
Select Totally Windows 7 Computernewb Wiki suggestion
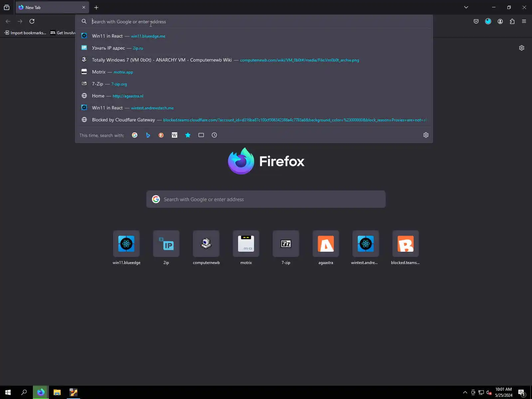click(254, 60)
